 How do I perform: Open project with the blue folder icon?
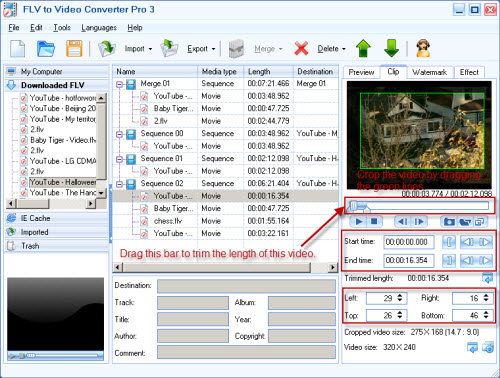coord(46,49)
